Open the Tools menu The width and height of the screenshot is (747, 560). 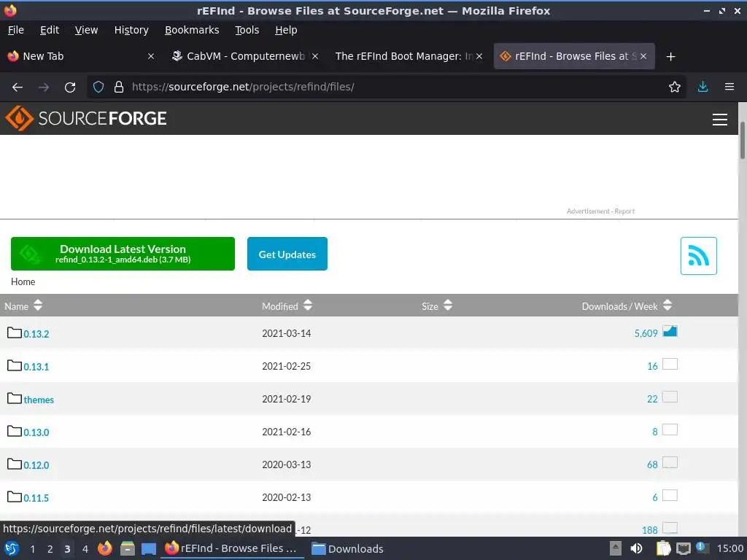pos(247,30)
